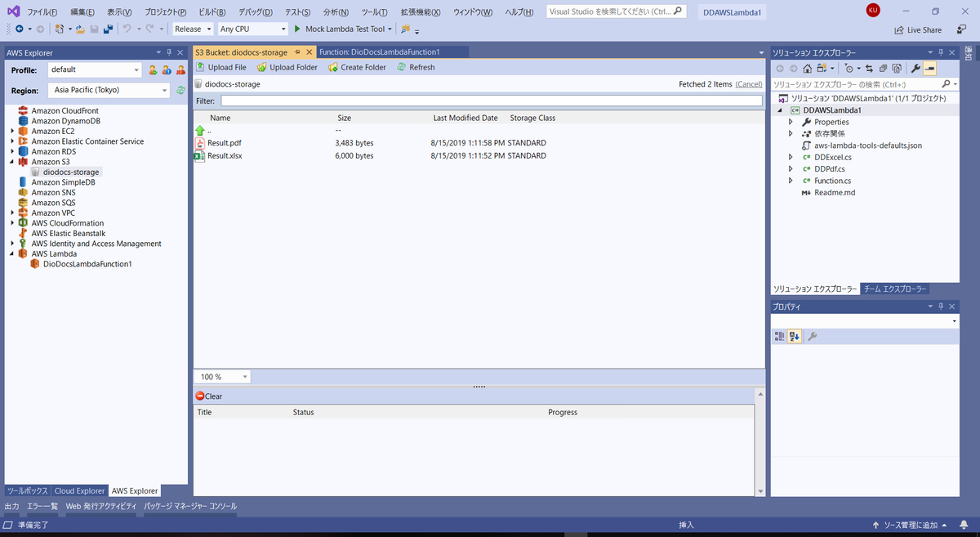
Task: Click the wrench Properties icon in Solution Explorer toolbar
Action: pyautogui.click(x=915, y=69)
